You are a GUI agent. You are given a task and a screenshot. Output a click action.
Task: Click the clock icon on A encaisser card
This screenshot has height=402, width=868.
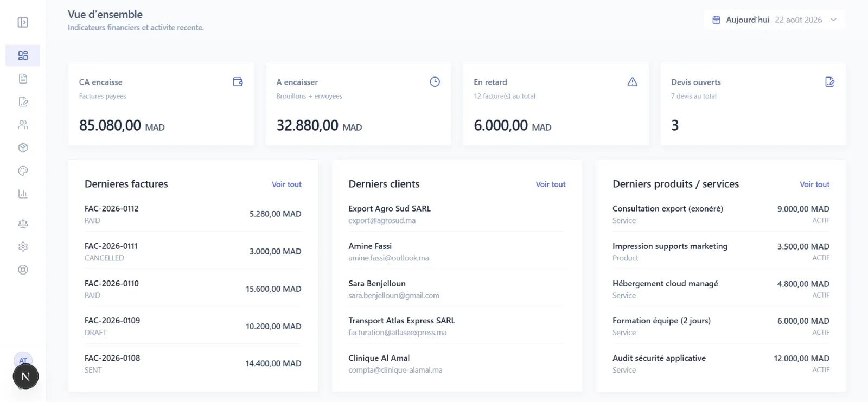tap(435, 82)
